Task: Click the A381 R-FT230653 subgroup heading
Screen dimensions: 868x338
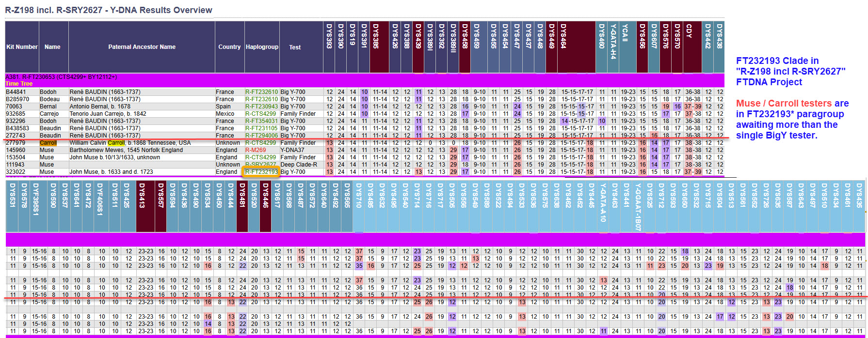Action: click(61, 77)
